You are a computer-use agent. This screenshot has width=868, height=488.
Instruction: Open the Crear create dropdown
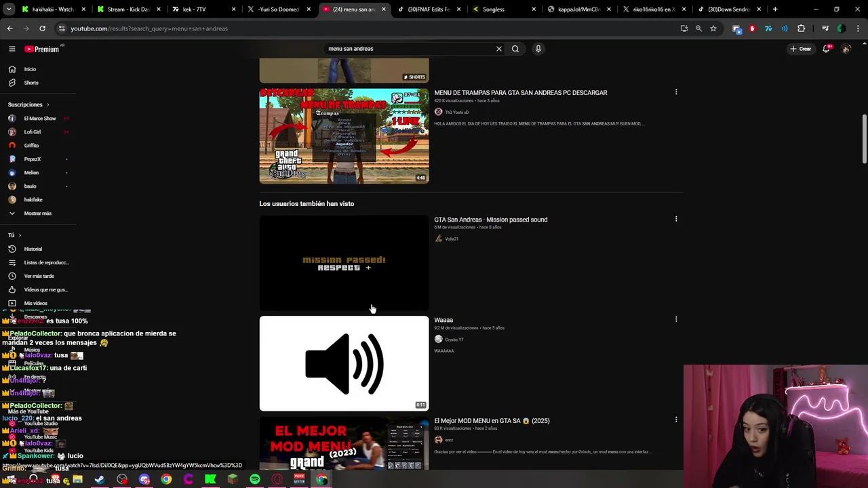click(800, 49)
